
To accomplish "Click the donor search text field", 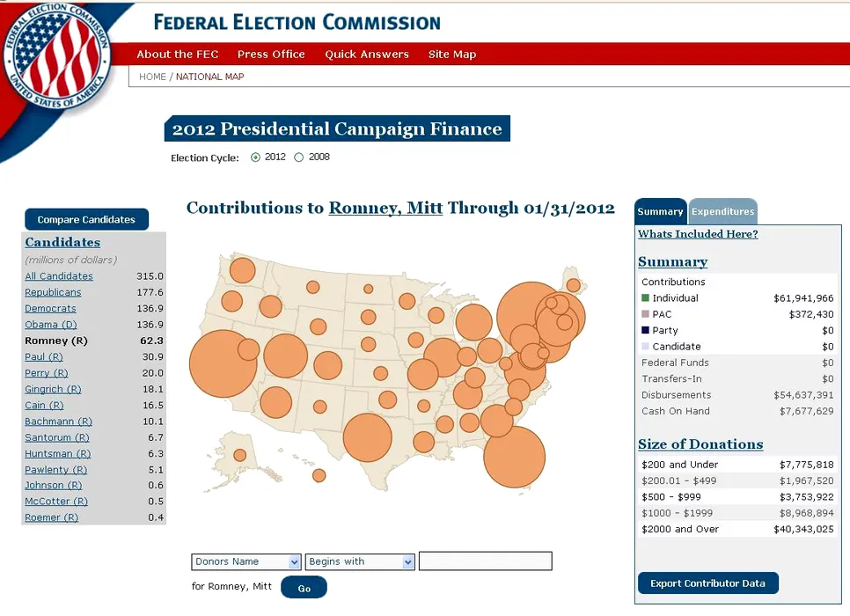I will point(485,561).
